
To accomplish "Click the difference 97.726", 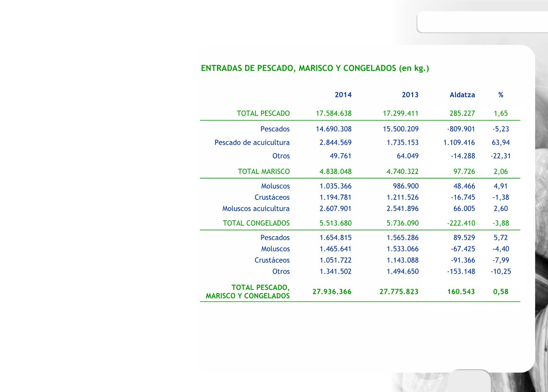I will point(464,172).
